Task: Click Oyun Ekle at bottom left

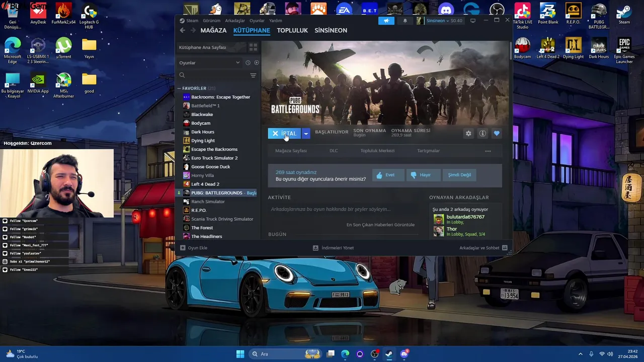Action: click(x=193, y=248)
